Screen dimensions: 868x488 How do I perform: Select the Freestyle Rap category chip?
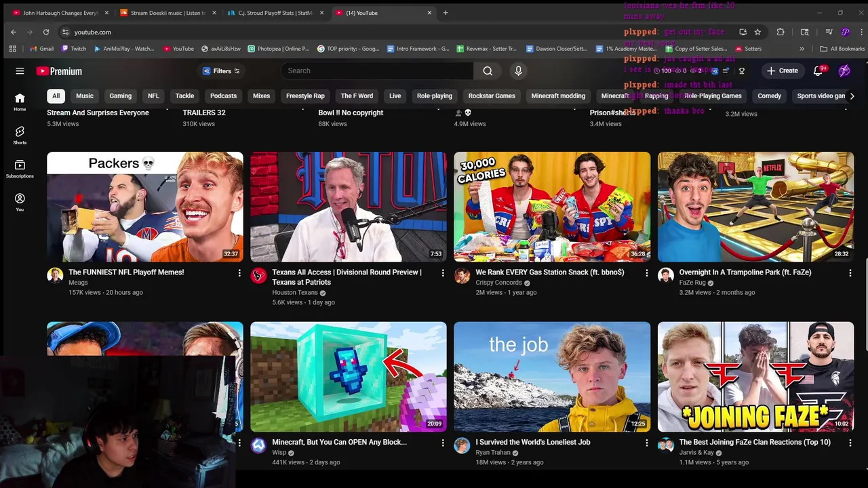coord(305,96)
